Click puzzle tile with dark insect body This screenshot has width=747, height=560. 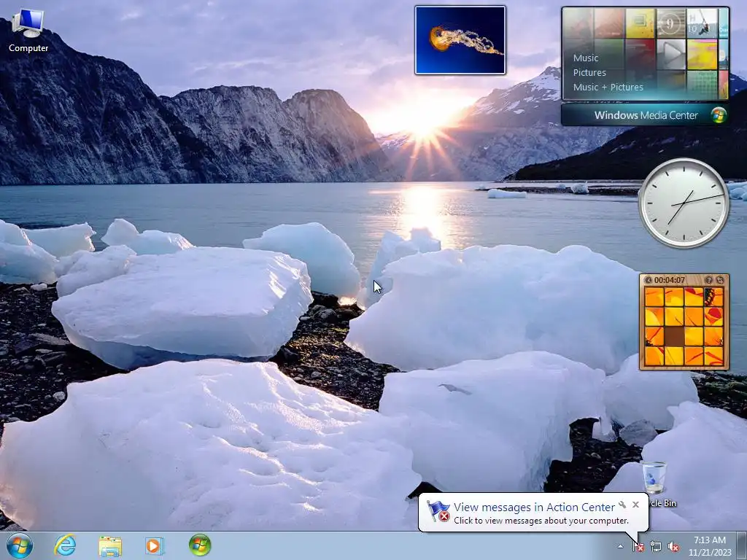713,297
